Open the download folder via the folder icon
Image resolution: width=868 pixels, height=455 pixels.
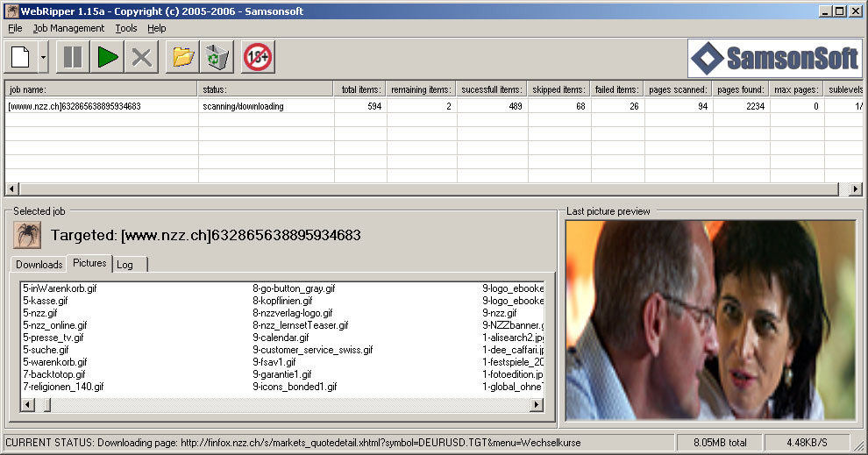pyautogui.click(x=182, y=57)
